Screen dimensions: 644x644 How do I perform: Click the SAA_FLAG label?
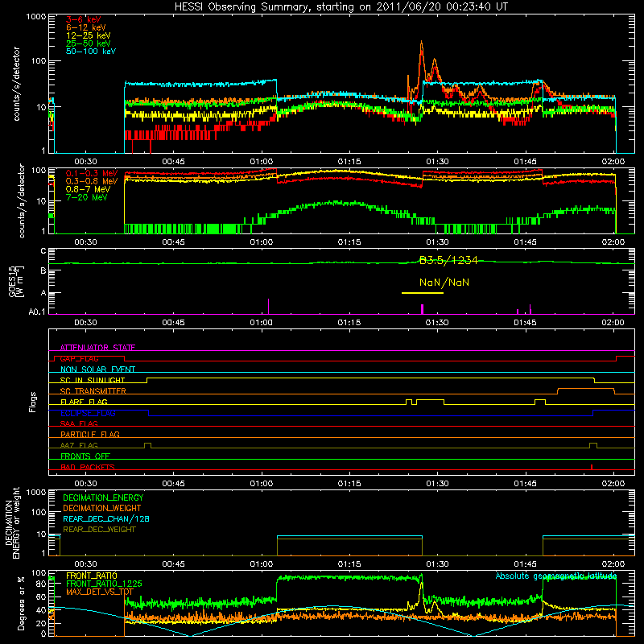79,423
